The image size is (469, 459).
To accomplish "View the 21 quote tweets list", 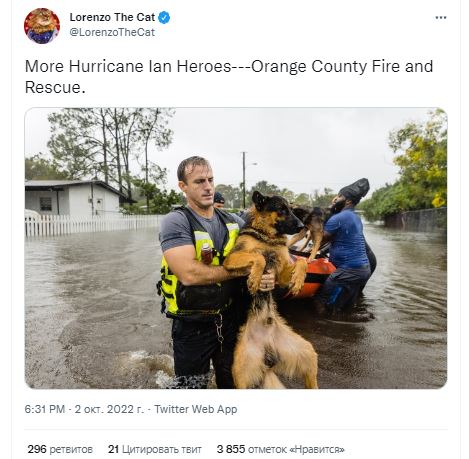I will (155, 449).
